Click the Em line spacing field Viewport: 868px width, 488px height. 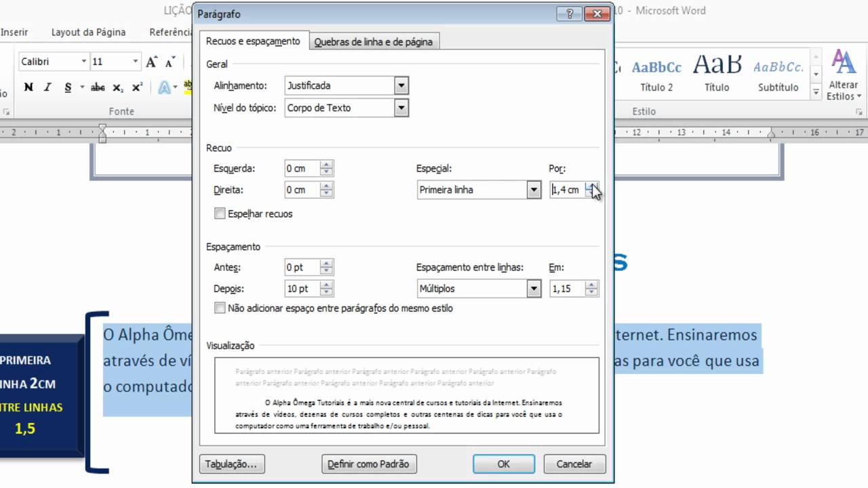click(568, 289)
